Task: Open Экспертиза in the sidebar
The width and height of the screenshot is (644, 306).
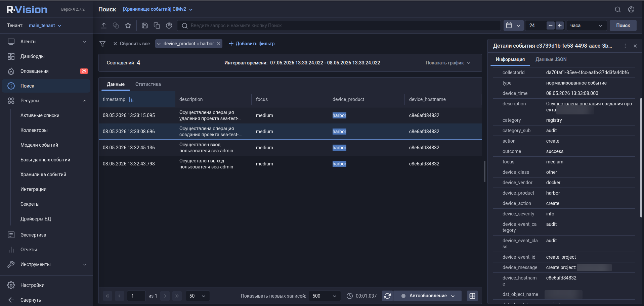Action: click(x=46, y=235)
